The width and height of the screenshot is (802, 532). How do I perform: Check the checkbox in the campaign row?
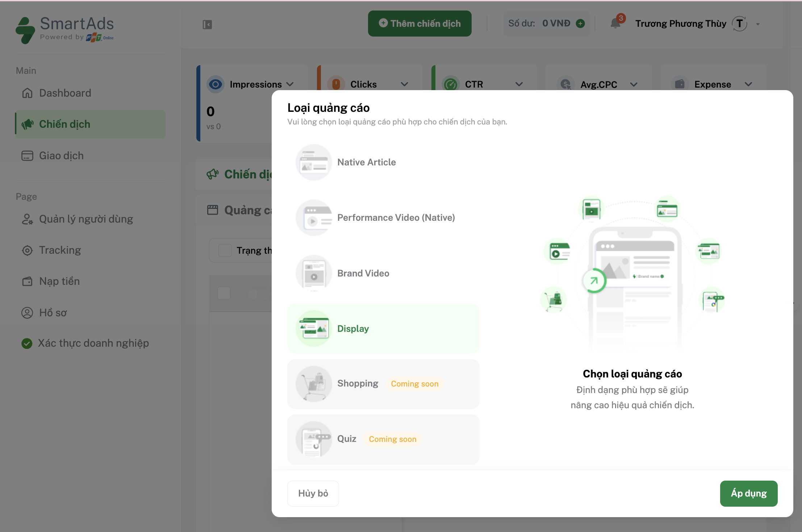pyautogui.click(x=224, y=294)
